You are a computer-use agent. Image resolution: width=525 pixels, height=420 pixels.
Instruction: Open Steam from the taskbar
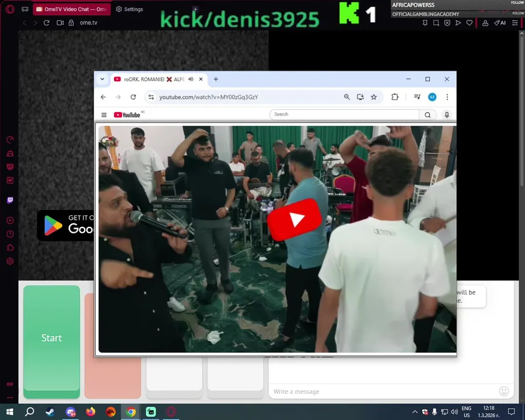[x=50, y=412]
